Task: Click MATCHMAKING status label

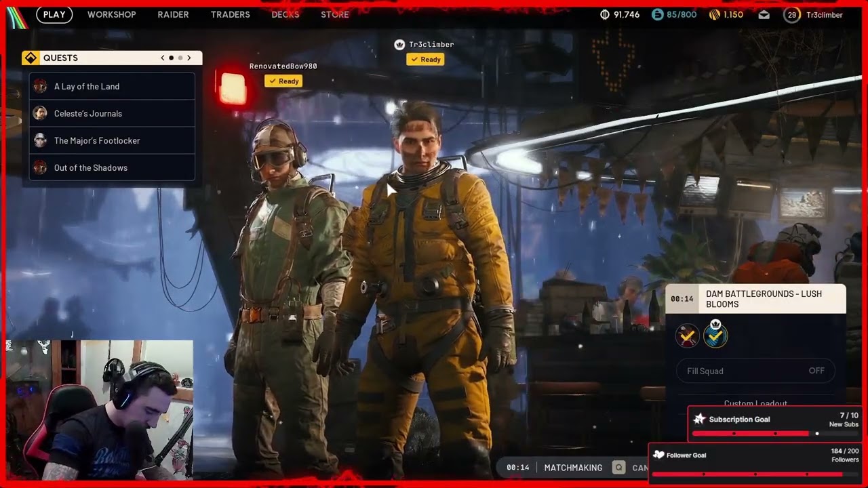Action: point(573,468)
